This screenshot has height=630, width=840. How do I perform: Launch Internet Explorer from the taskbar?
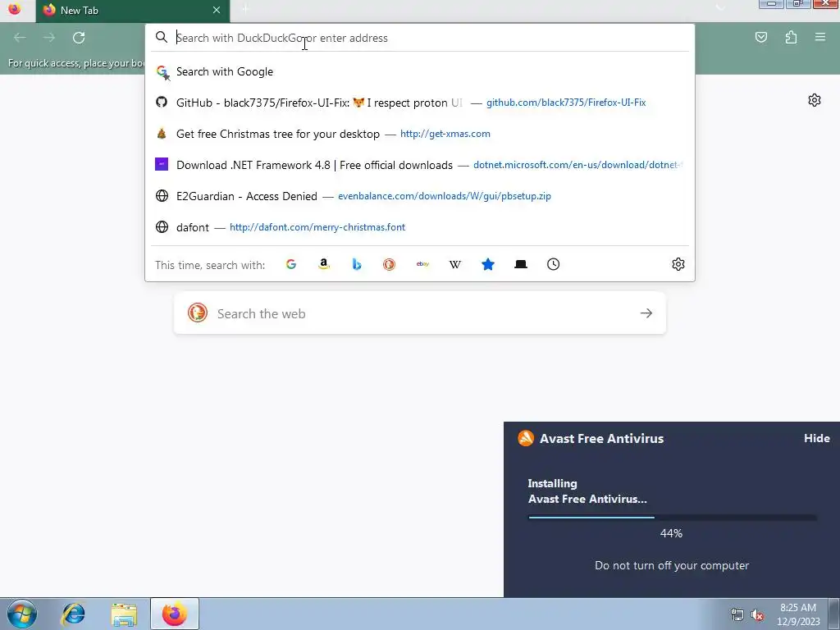[73, 614]
